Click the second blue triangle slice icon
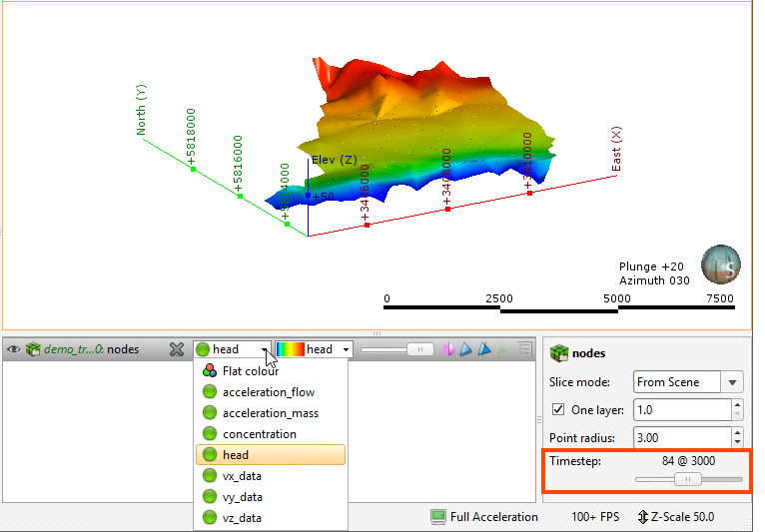The height and width of the screenshot is (532, 765). pyautogui.click(x=483, y=349)
